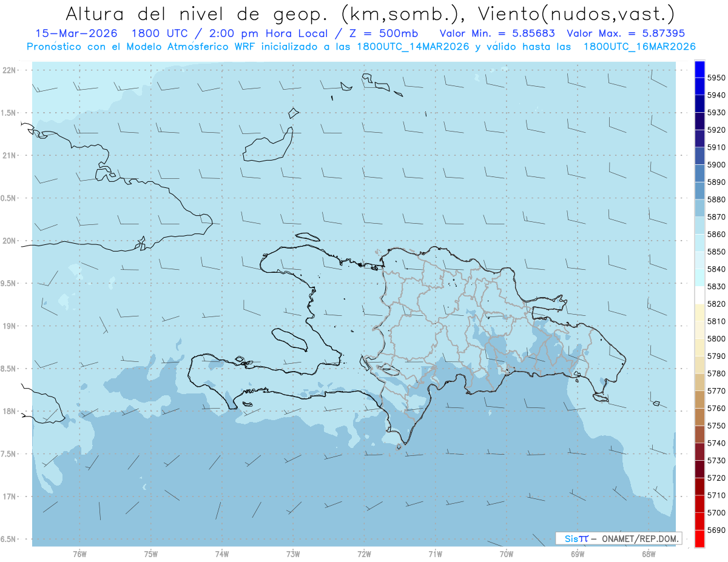Click the '5790' colorbar value
The width and height of the screenshot is (728, 562).
pos(717,356)
